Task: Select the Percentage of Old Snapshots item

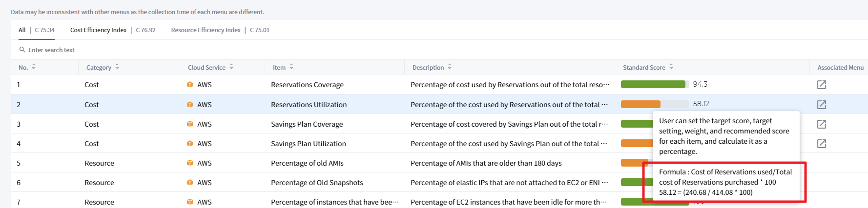Action: [x=317, y=183]
